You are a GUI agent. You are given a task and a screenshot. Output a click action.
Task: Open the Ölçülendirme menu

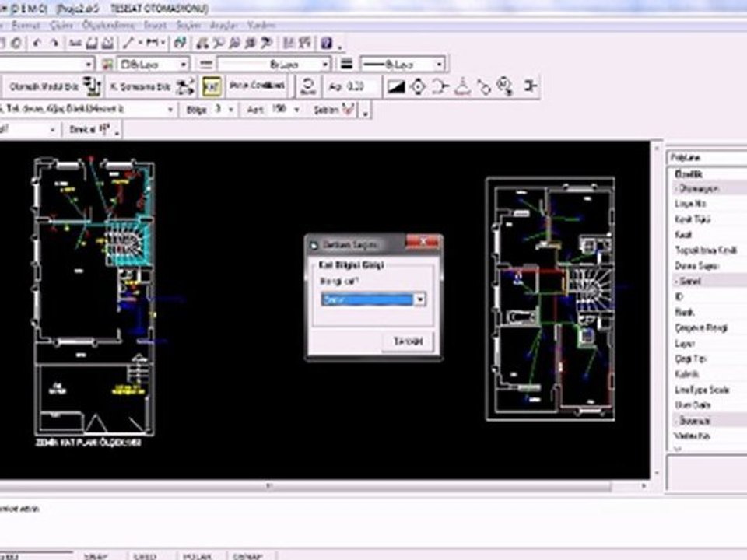[109, 24]
